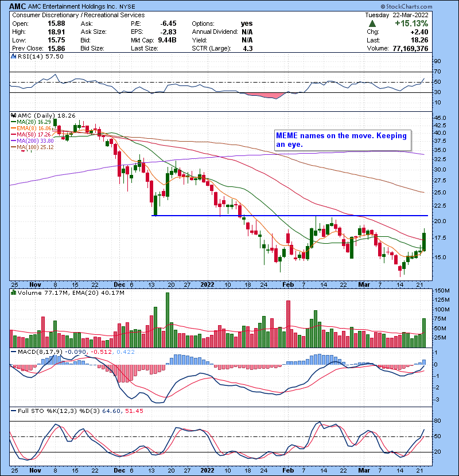
Task: Click the High value 18.91
Action: click(x=56, y=32)
